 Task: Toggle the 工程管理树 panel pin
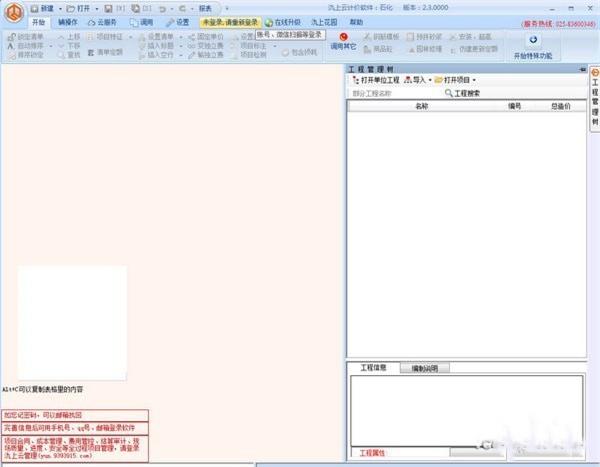tap(583, 69)
